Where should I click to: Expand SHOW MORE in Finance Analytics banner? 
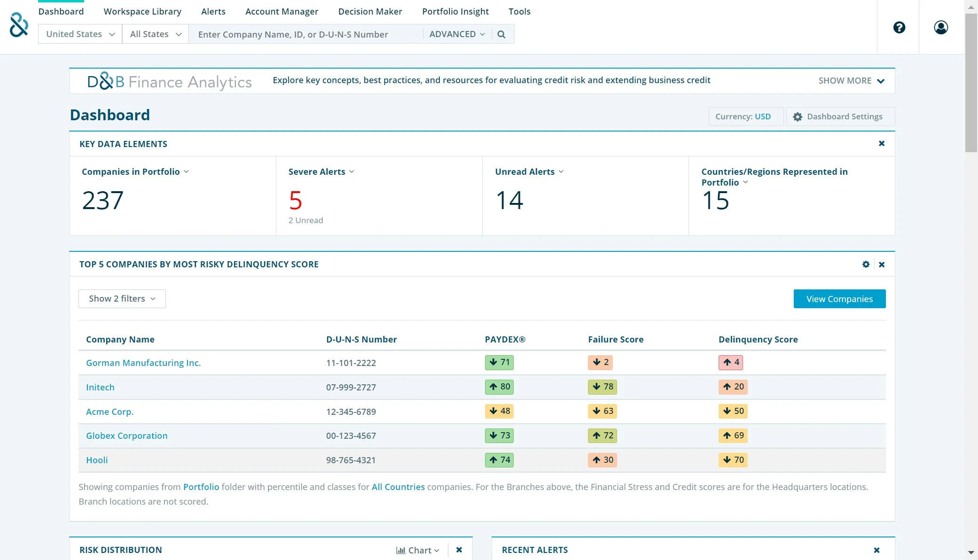click(851, 81)
